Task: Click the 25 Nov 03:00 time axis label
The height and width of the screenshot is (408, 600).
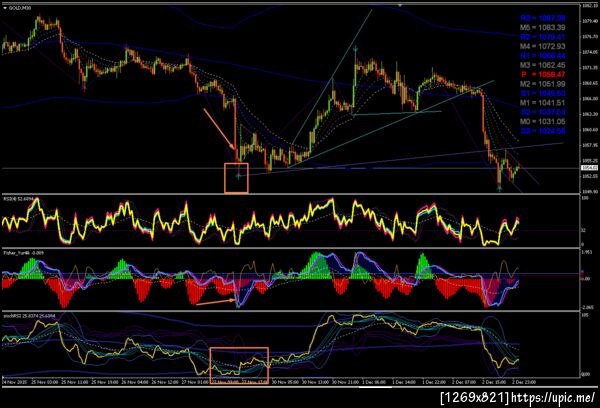Action: [45, 382]
